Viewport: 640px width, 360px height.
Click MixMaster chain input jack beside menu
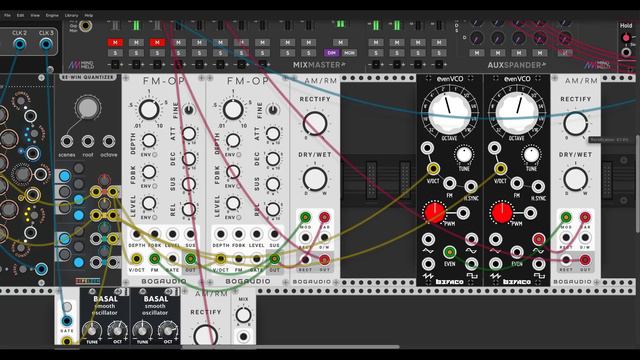click(x=85, y=26)
